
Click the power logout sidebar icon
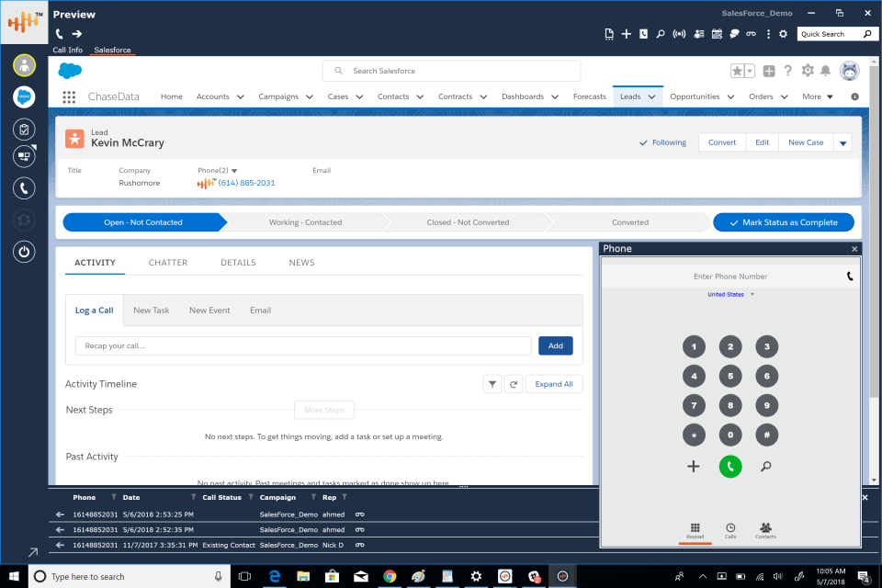click(24, 252)
